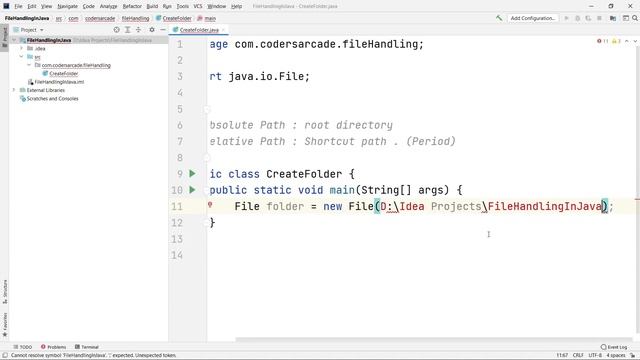Go to next highlighted error arrow

click(x=635, y=41)
